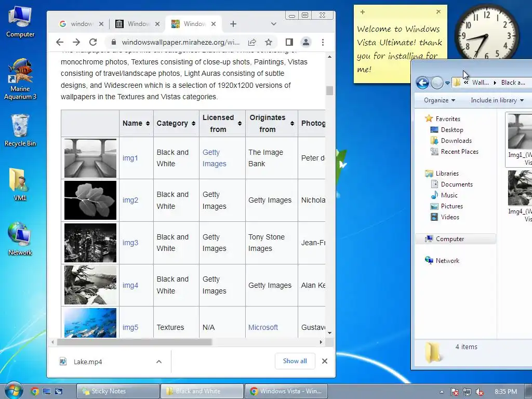This screenshot has height=399, width=532.
Task: Open the Network desktop icon
Action: click(20, 238)
